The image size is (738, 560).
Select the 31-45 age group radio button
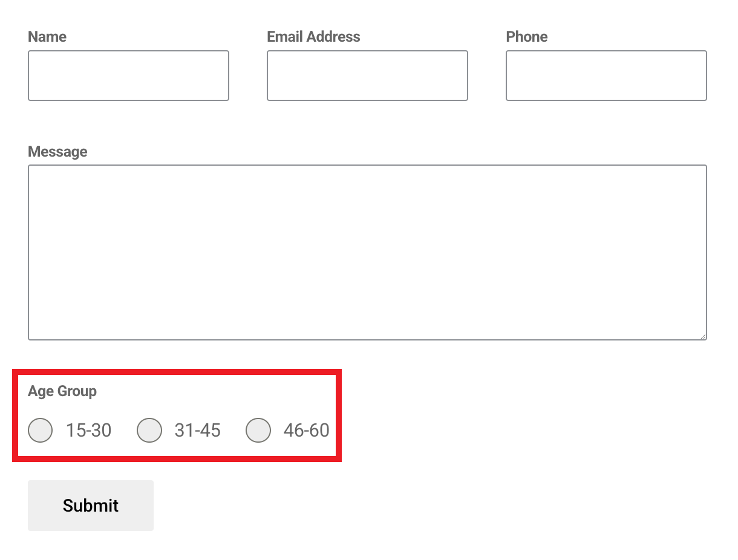149,430
